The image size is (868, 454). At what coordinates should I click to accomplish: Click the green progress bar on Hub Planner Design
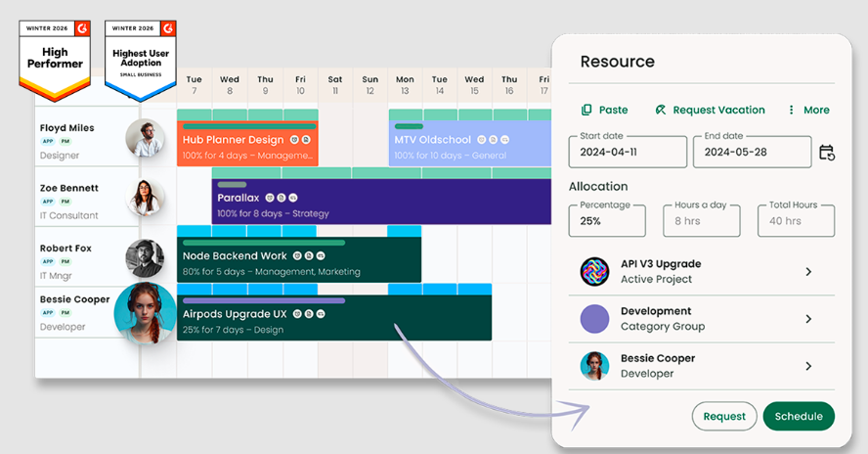249,127
